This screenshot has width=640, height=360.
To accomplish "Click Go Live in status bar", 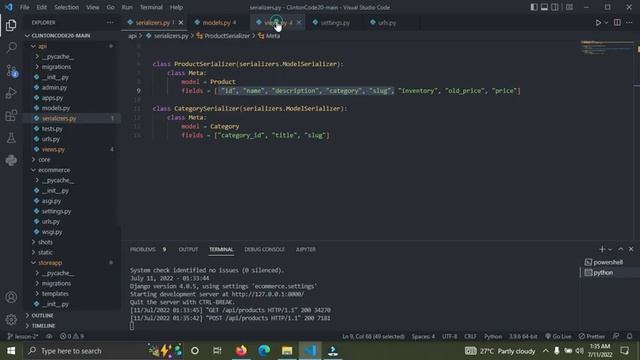I will pyautogui.click(x=558, y=336).
